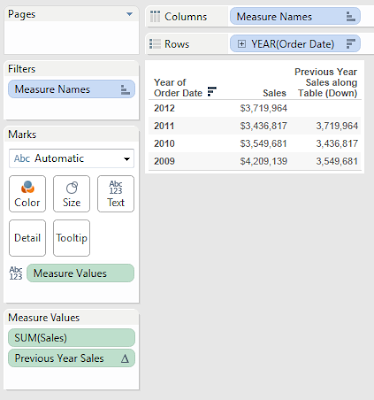Screen dimensions: 374x400
Task: Click the Rows shelf icon
Action: (155, 44)
